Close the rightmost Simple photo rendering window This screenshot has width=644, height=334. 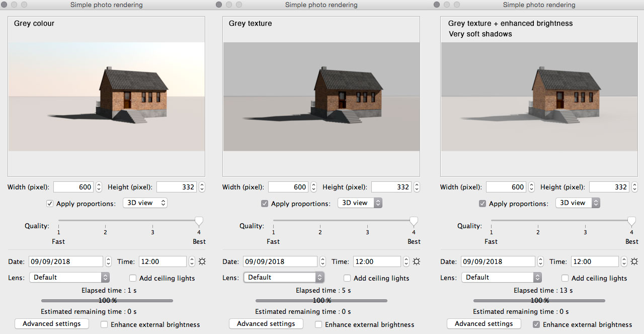(436, 5)
